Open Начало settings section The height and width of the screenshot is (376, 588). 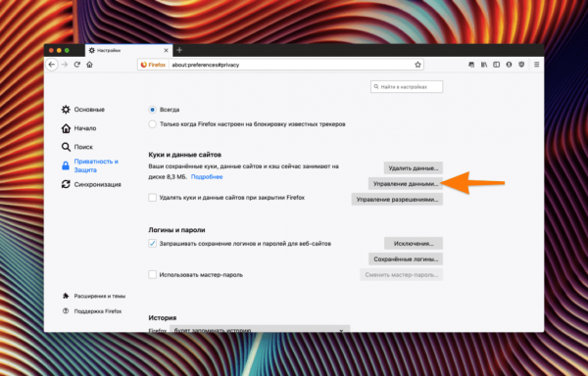(x=78, y=128)
